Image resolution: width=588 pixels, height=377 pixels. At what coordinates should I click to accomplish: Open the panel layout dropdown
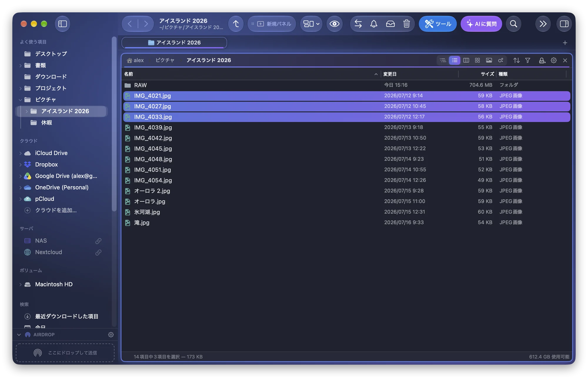[x=311, y=24]
